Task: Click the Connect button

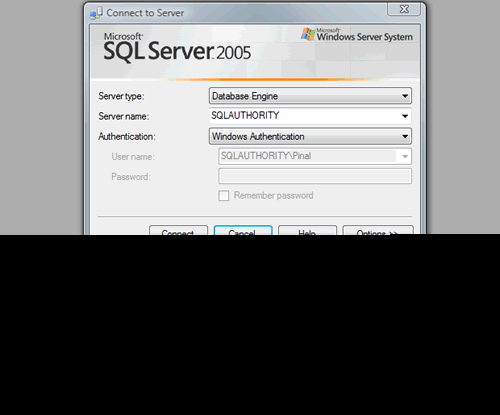Action: pos(178,230)
